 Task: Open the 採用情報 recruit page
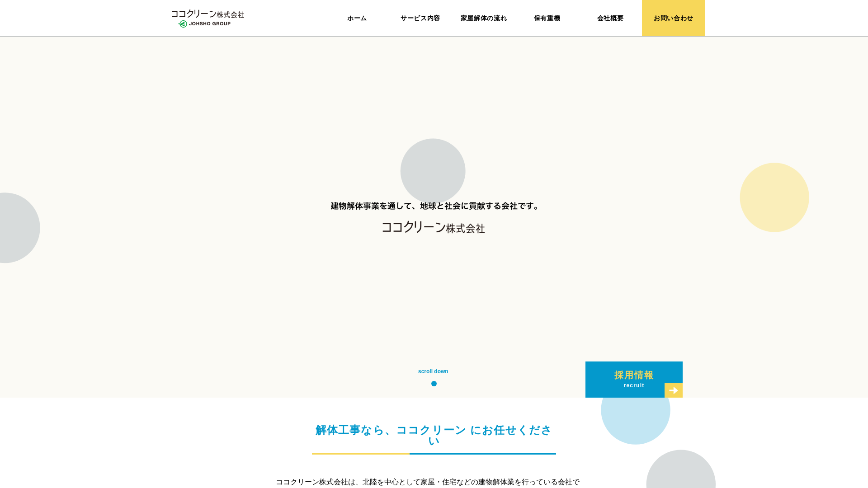click(633, 375)
